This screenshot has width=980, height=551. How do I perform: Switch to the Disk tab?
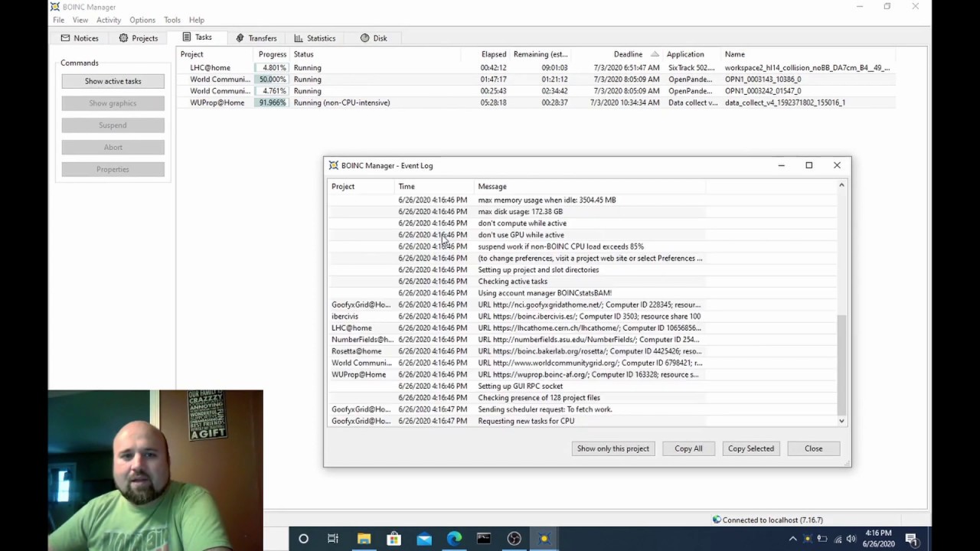(x=374, y=37)
